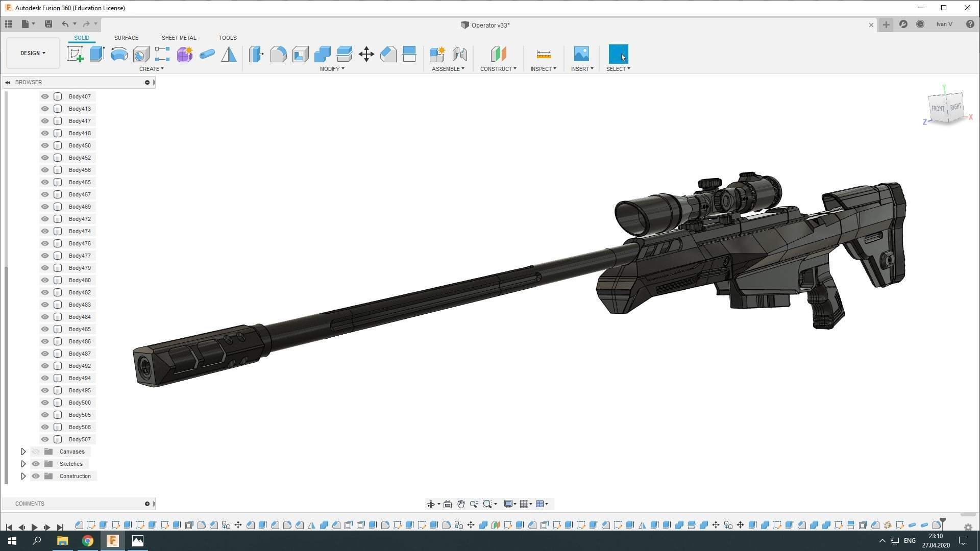Click the Insert image icon
Image resolution: width=980 pixels, height=551 pixels.
(x=581, y=54)
